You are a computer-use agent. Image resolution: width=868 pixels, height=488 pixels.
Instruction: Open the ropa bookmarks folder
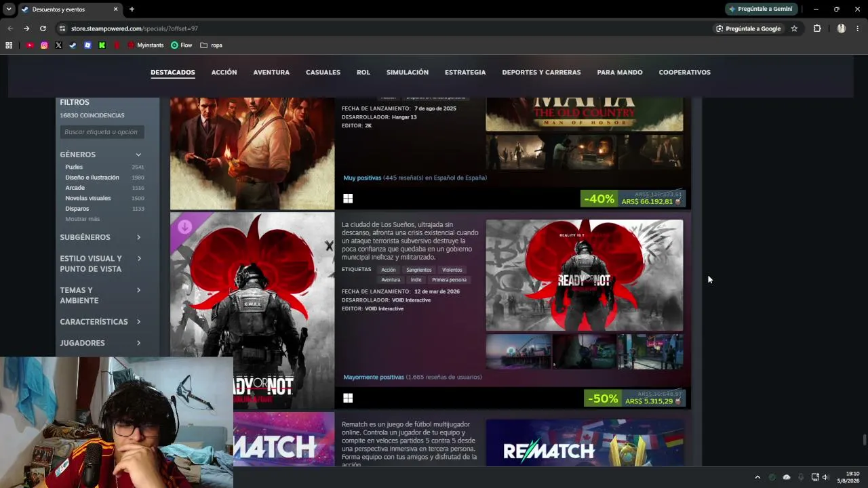pos(212,45)
